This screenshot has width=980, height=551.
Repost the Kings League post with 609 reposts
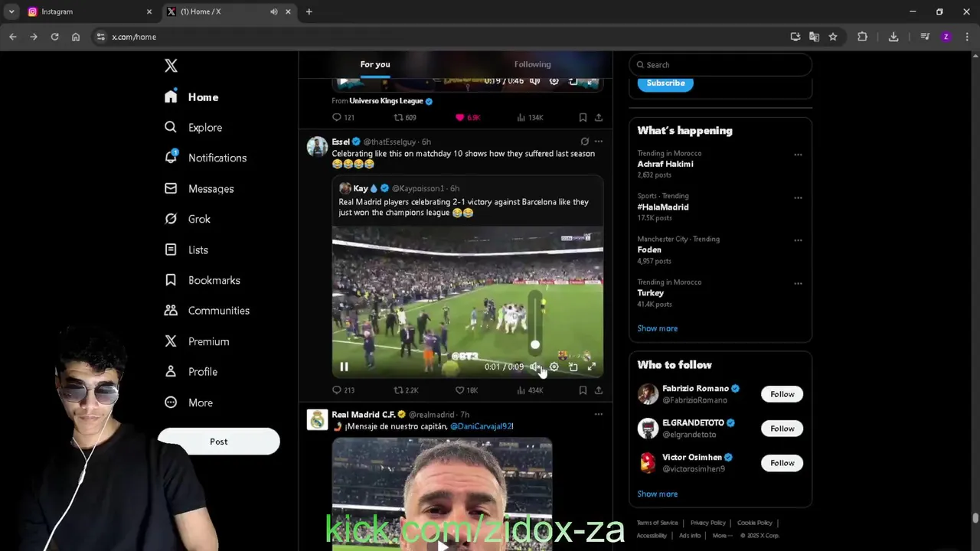pos(405,117)
